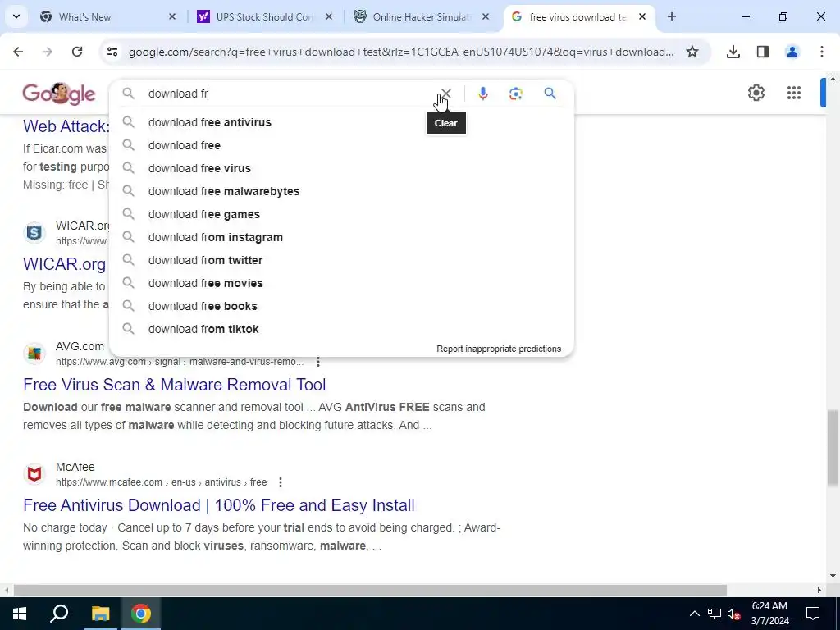
Task: Open Windows taskbar search
Action: (59, 614)
